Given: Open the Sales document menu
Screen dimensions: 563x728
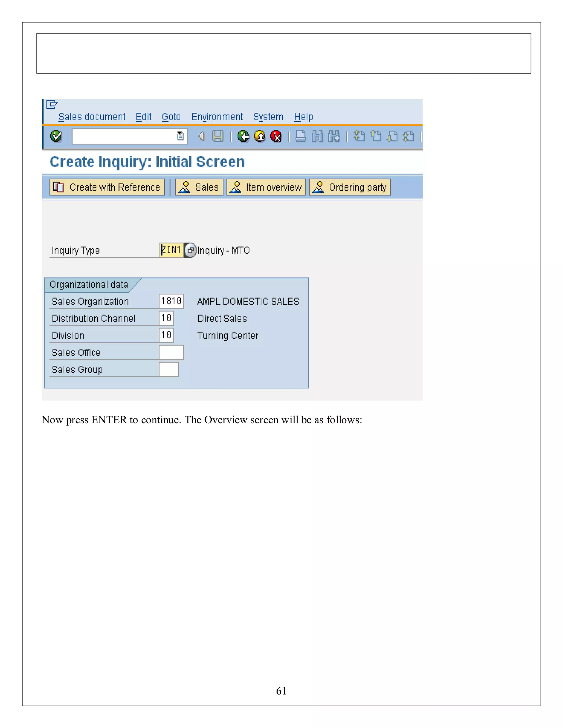Looking at the screenshot, I should (92, 117).
